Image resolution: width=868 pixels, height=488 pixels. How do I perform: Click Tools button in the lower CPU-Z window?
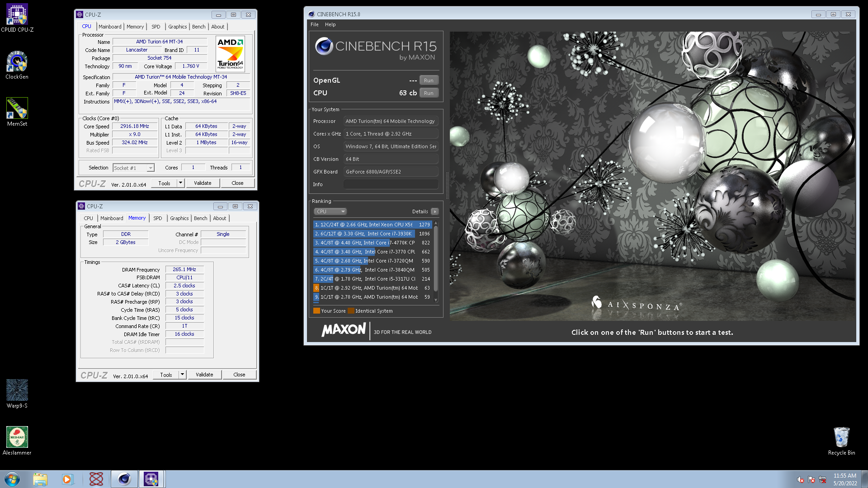click(x=166, y=375)
